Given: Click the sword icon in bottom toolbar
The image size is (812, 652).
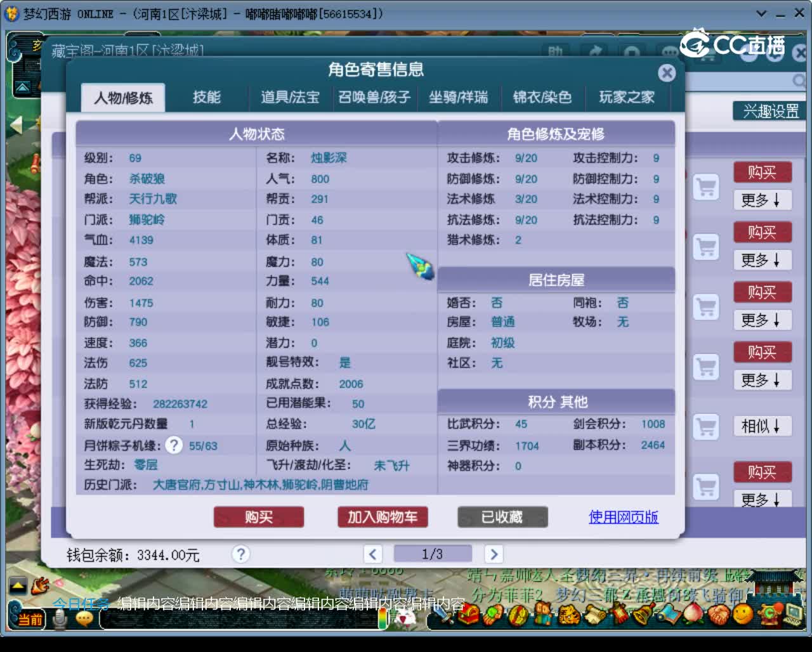Looking at the screenshot, I should pos(443,614).
